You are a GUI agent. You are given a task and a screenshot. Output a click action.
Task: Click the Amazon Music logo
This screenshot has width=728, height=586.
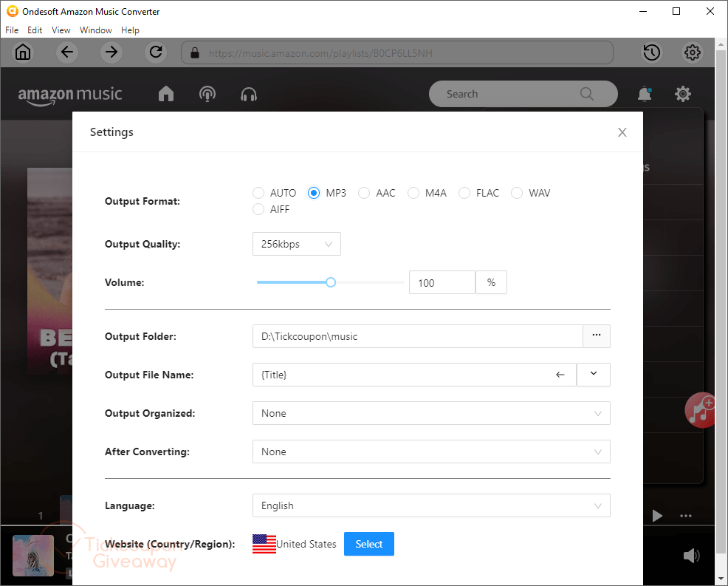pyautogui.click(x=70, y=95)
